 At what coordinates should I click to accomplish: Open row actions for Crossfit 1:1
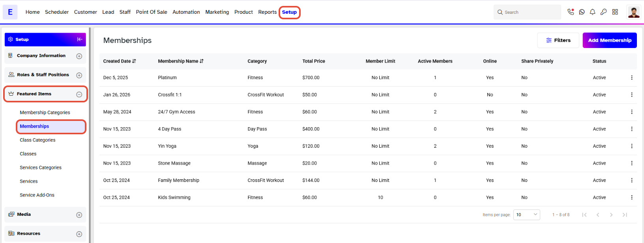pos(632,95)
